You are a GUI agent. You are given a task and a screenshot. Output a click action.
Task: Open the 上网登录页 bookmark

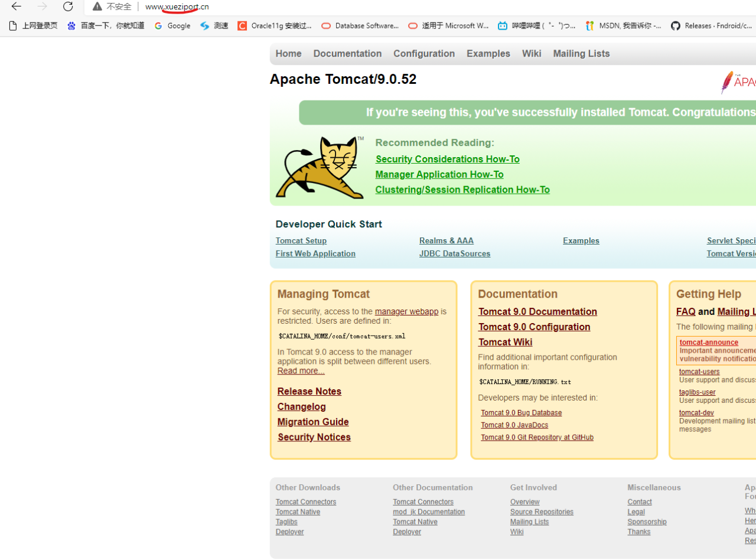click(x=33, y=25)
